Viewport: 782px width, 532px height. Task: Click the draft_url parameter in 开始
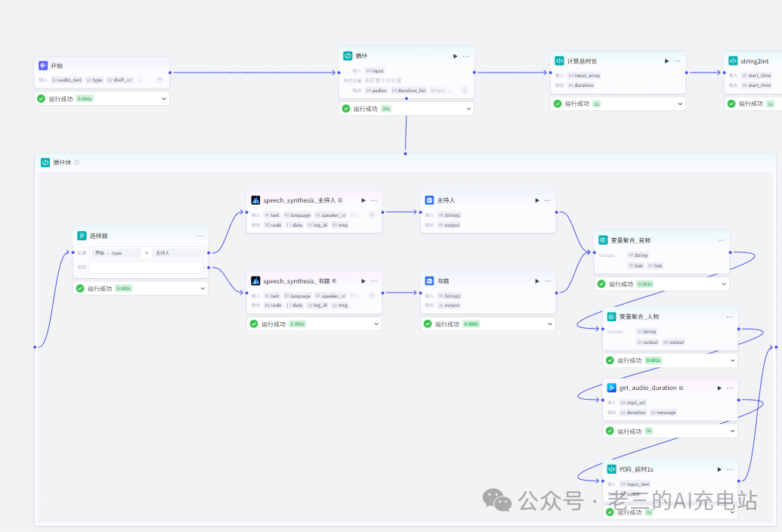[120, 80]
